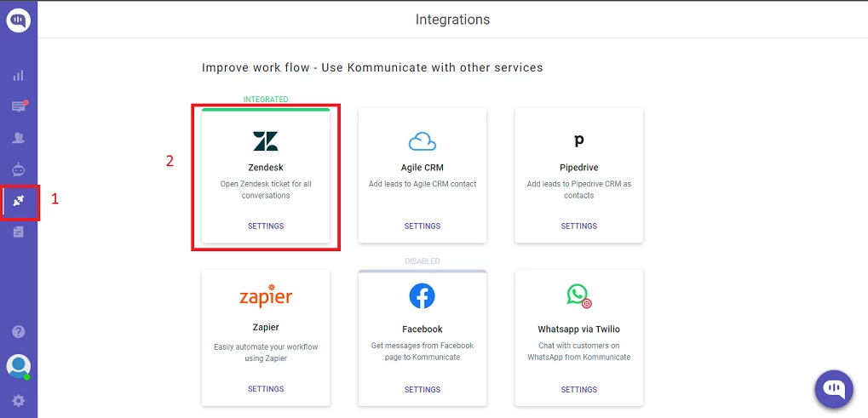Viewport: 868px width, 418px height.
Task: Open the conversations icon with red dot
Action: 19,106
